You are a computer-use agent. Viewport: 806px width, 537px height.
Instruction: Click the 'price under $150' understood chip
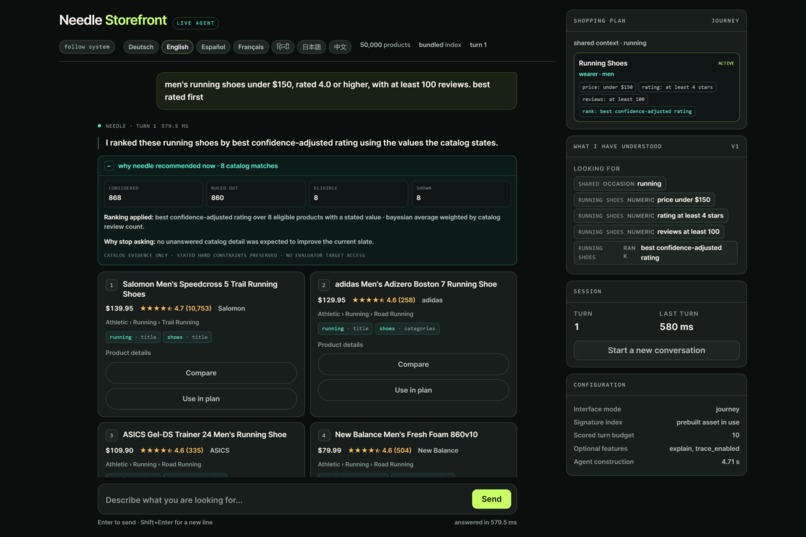644,200
